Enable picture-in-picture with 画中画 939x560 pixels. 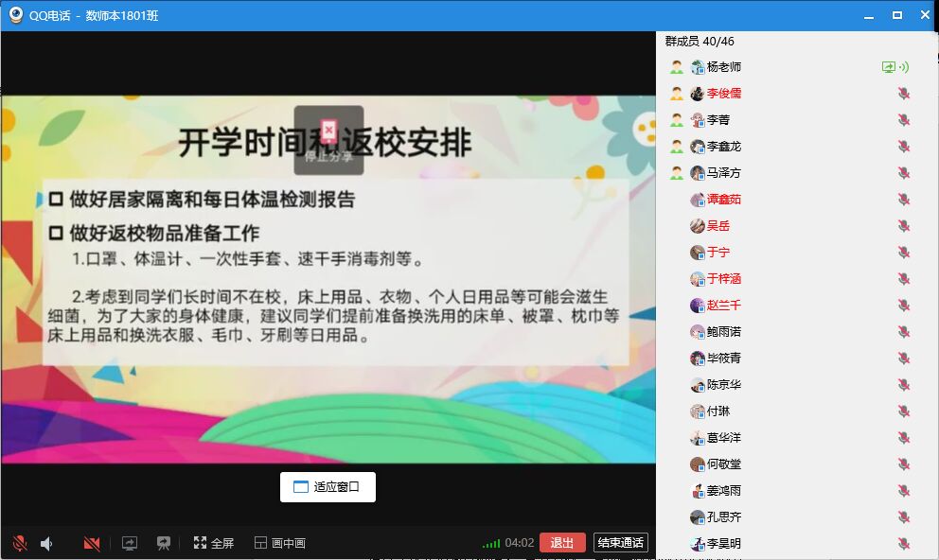[280, 543]
